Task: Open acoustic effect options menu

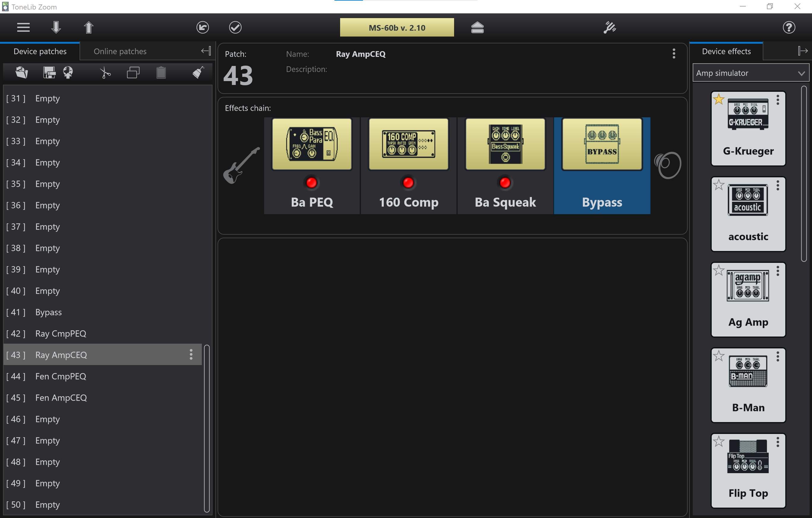Action: tap(778, 185)
